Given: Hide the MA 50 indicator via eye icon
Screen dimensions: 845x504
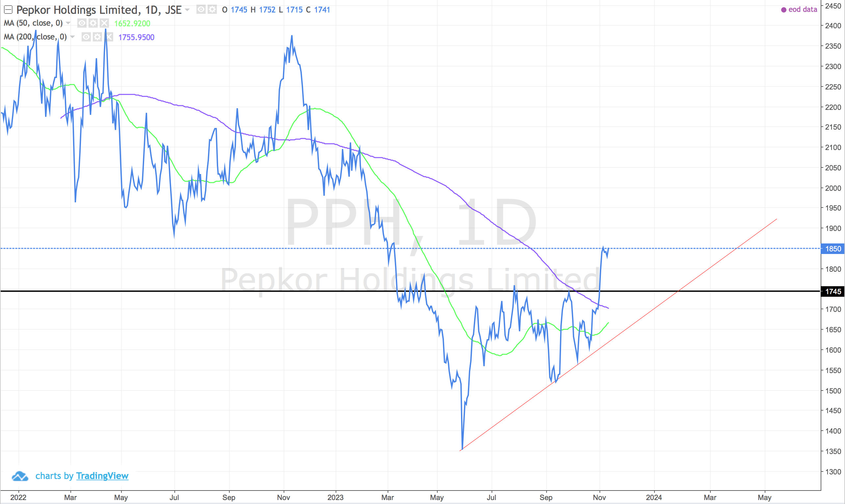Looking at the screenshot, I should [82, 23].
